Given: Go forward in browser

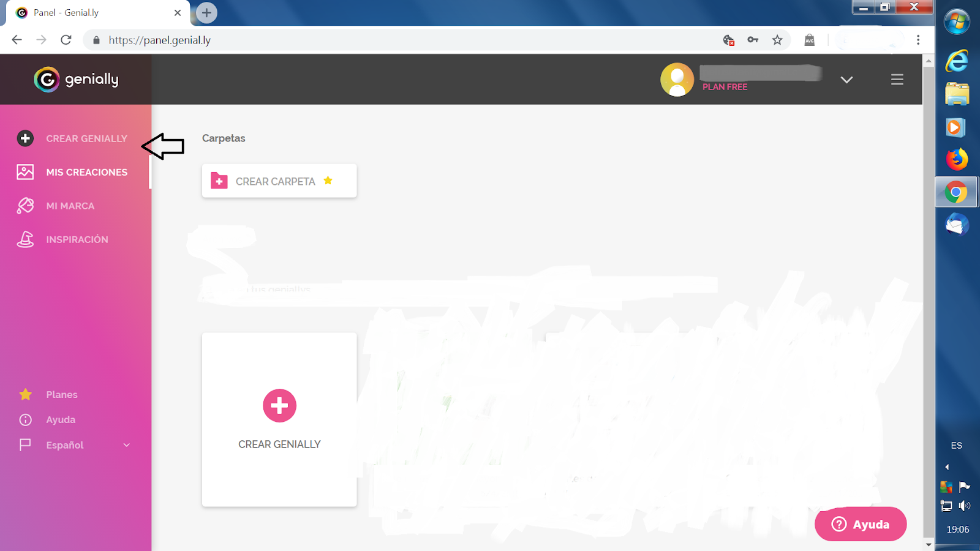Looking at the screenshot, I should (x=41, y=40).
